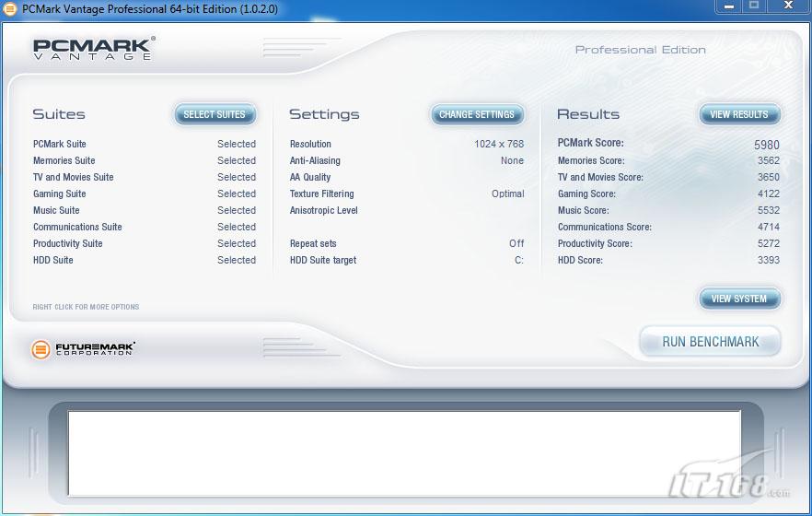Click the PCMark Score value 5980
The height and width of the screenshot is (516, 812).
click(x=766, y=145)
